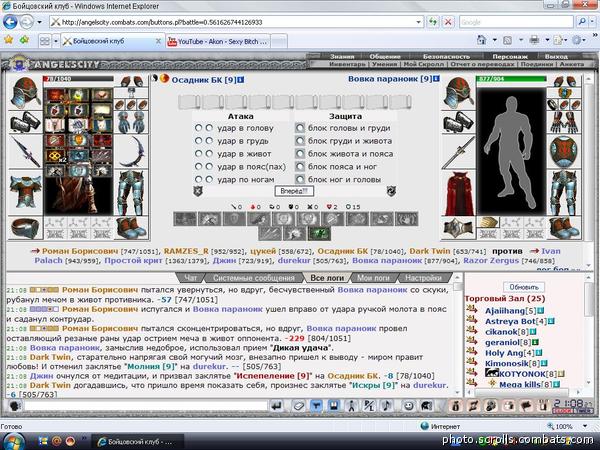Inspect Осадник БК's crescent shield item
The width and height of the screenshot is (600, 450).
(x=131, y=152)
